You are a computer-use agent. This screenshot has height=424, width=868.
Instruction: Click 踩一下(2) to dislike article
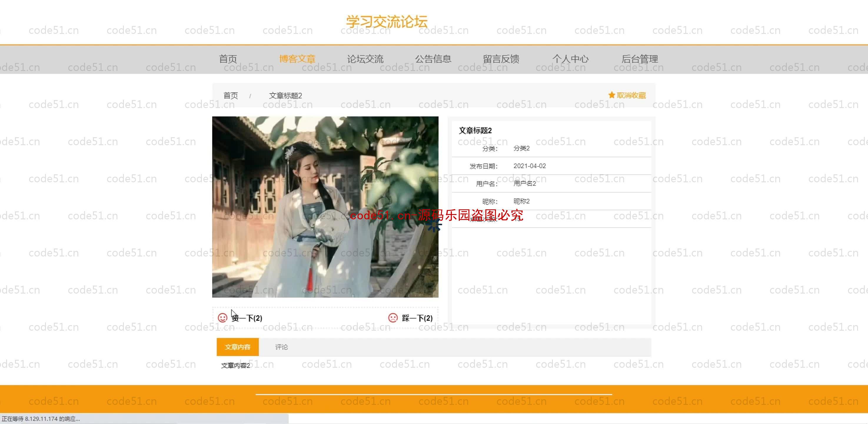pos(417,318)
